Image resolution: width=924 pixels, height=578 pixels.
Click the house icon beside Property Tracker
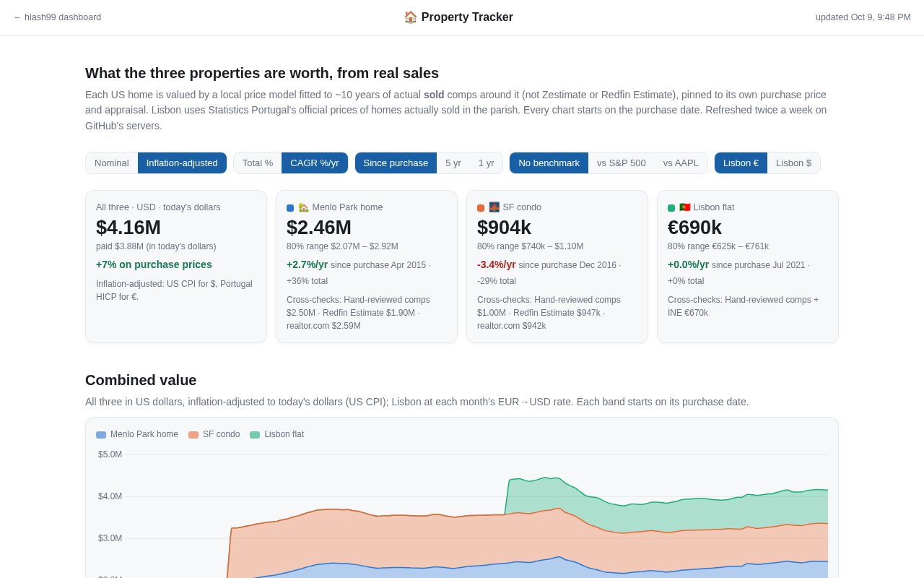pyautogui.click(x=411, y=17)
